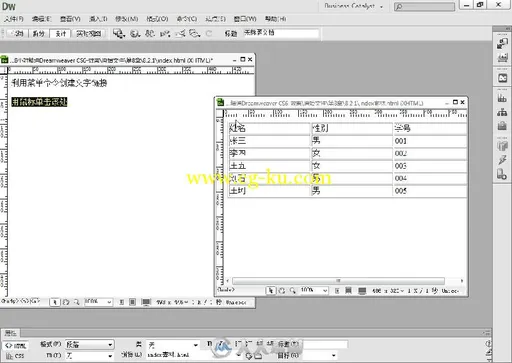Open the CSS Styles panel icon in dock

[x=502, y=58]
